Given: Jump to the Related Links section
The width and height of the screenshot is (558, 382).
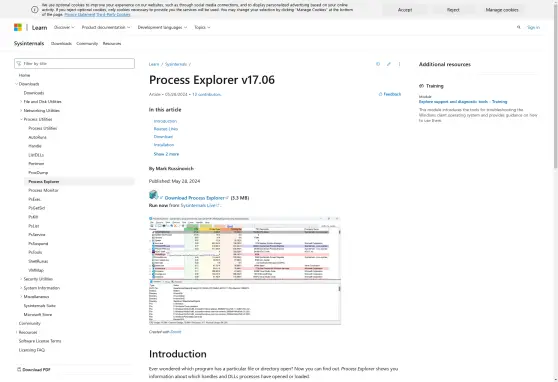Looking at the screenshot, I should (x=166, y=129).
